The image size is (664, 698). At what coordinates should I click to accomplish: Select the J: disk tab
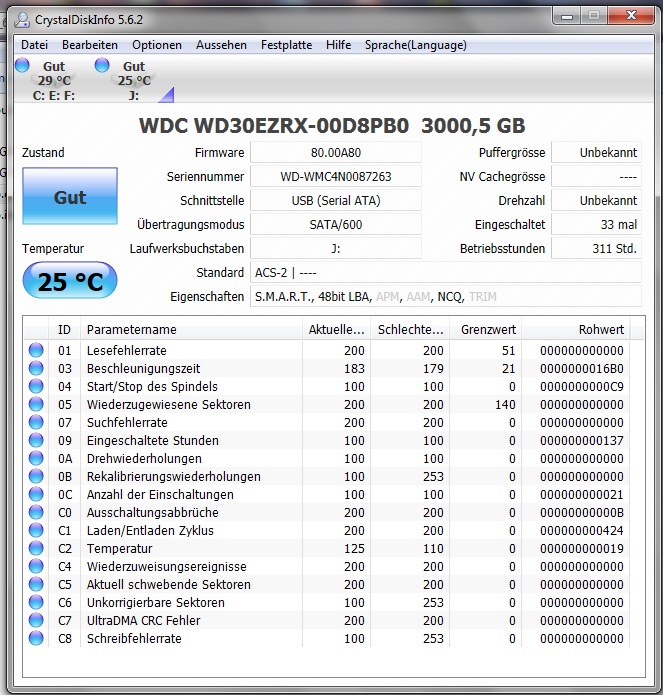(134, 80)
